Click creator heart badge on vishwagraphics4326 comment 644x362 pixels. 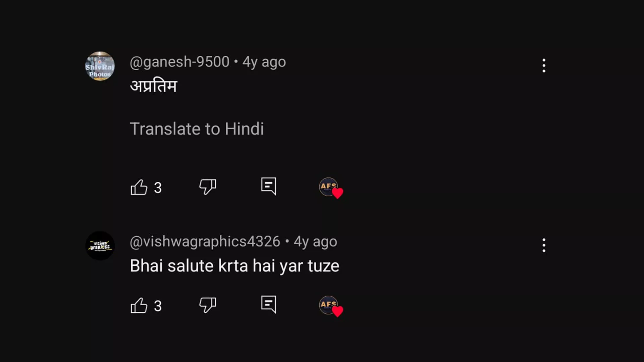coord(331,306)
